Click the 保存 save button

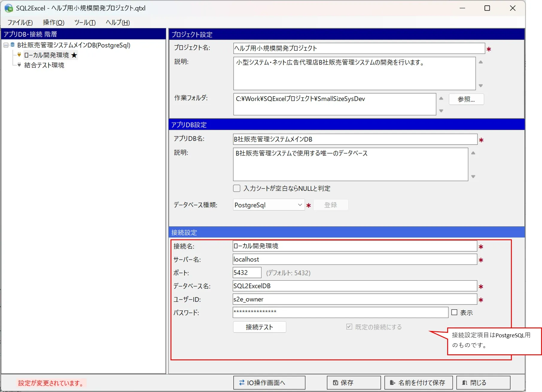pos(354,382)
